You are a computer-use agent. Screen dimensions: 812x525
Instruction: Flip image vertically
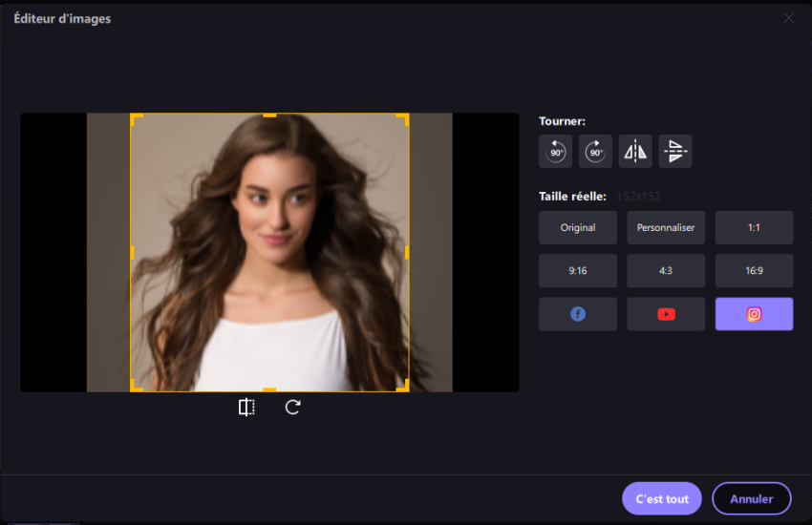(675, 151)
